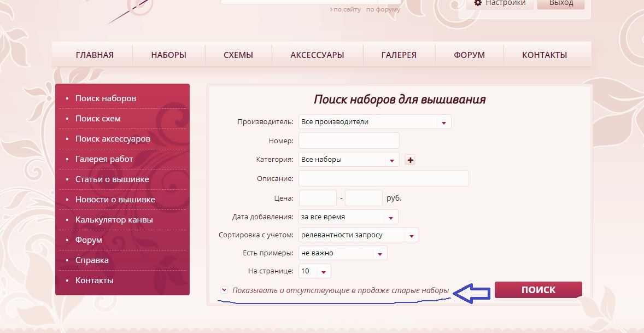The height and width of the screenshot is (333, 644).
Task: Open the На странице count dropdown
Action: 314,271
